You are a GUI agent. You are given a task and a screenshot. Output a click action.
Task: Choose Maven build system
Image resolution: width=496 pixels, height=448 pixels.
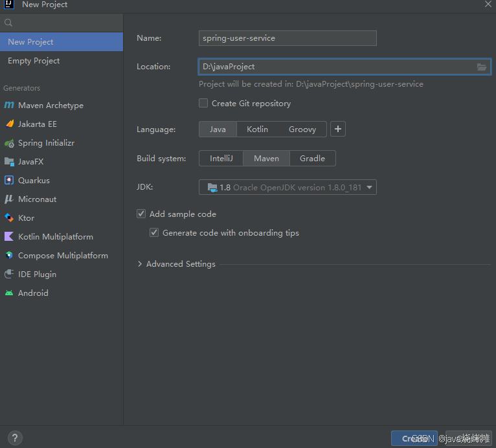coord(266,159)
